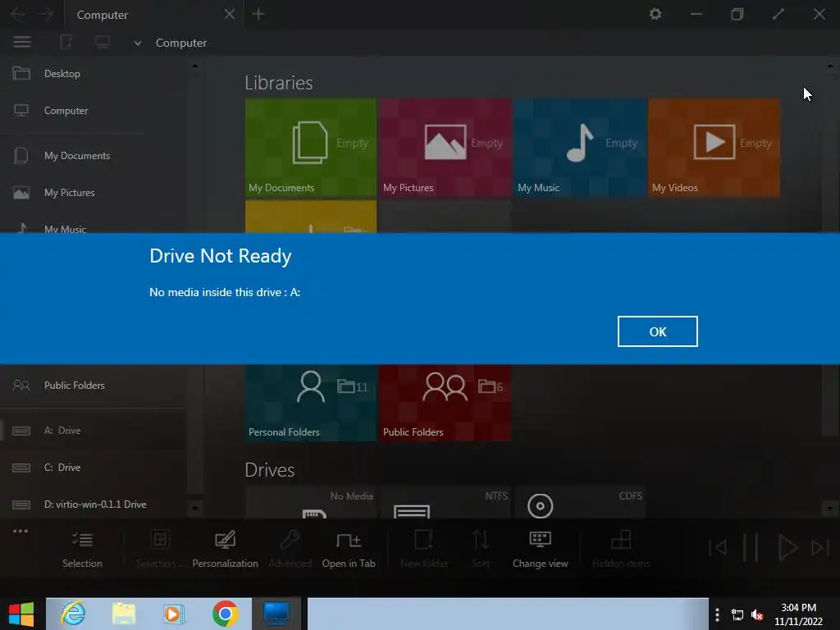The height and width of the screenshot is (630, 840).
Task: Open the My Documents library tile
Action: (x=311, y=148)
